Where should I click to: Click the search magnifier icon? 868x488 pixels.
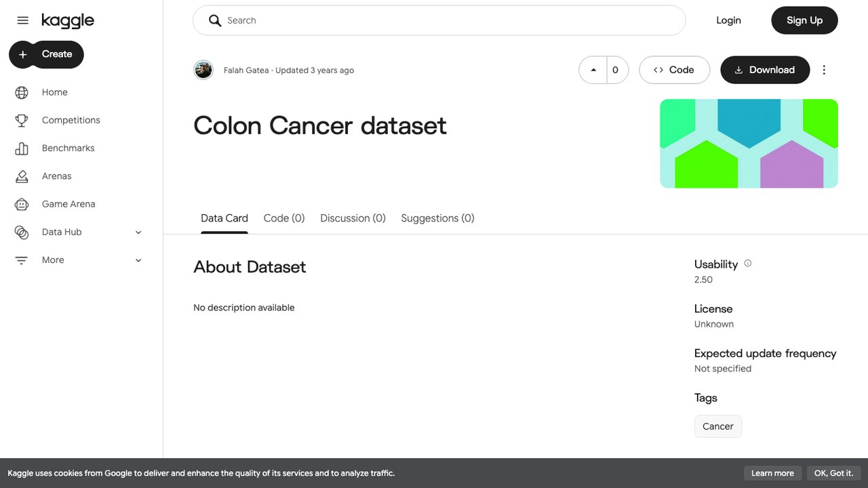point(215,20)
